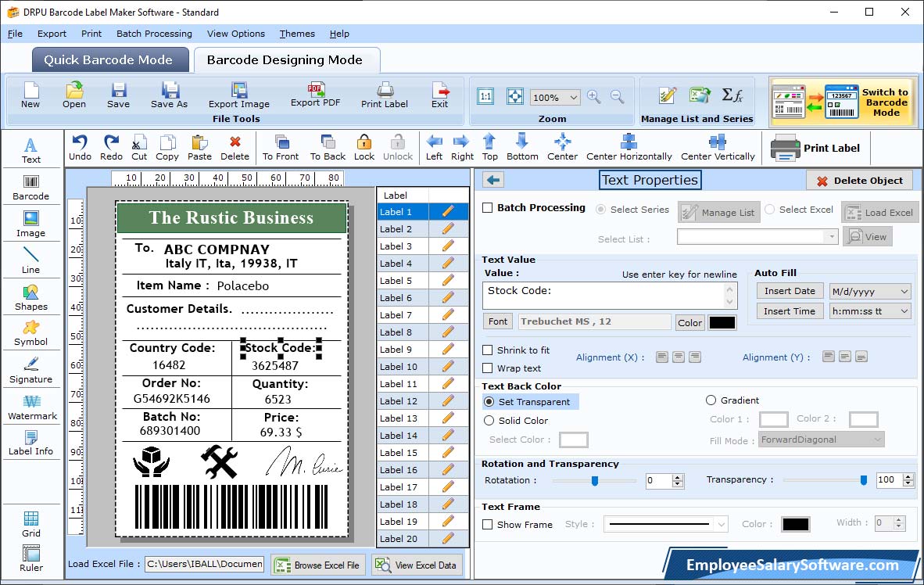This screenshot has width=924, height=585.
Task: Toggle the Ruler display
Action: pos(31,558)
